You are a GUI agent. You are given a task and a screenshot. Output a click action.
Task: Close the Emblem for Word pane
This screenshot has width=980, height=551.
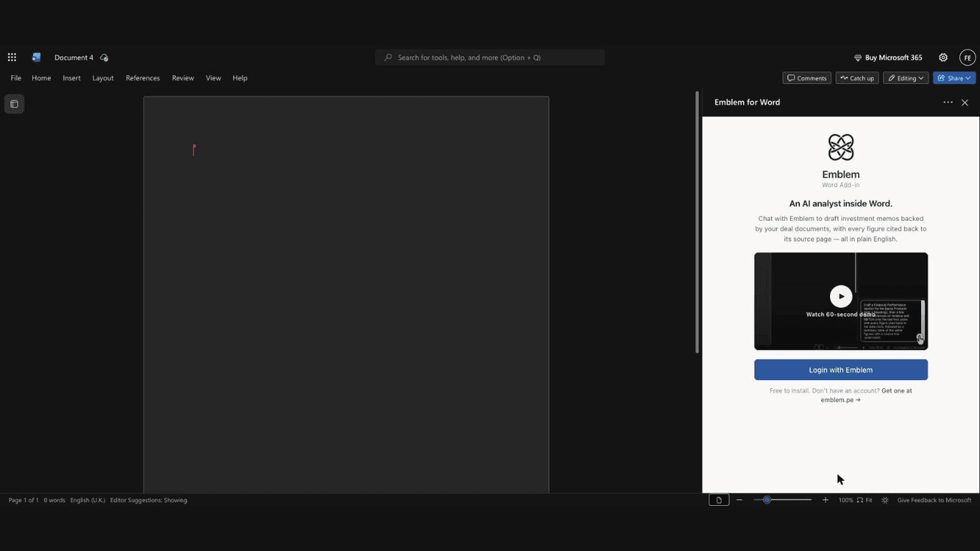point(965,103)
